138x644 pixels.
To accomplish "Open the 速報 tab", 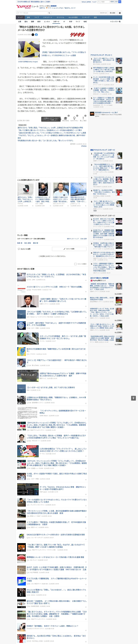I will click(28, 17).
